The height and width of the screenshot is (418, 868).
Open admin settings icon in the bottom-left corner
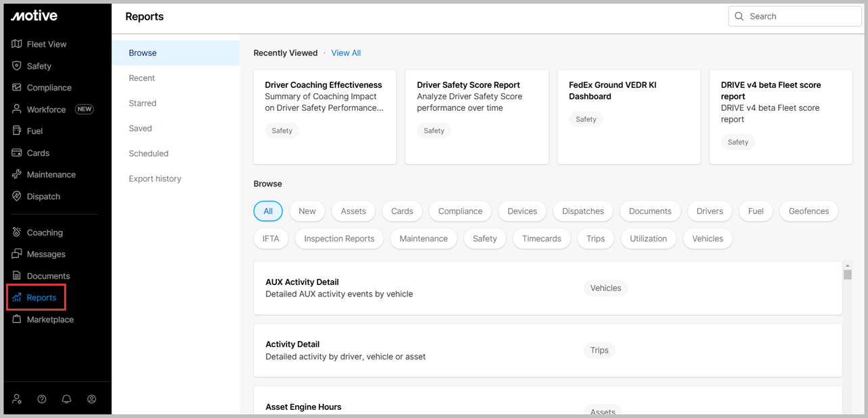pos(17,399)
